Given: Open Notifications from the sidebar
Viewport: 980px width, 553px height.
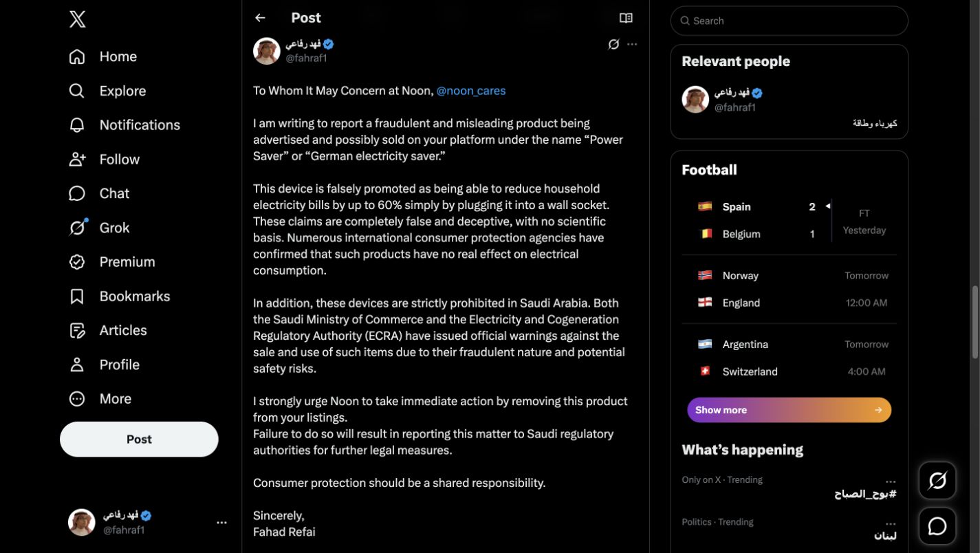Looking at the screenshot, I should tap(124, 125).
